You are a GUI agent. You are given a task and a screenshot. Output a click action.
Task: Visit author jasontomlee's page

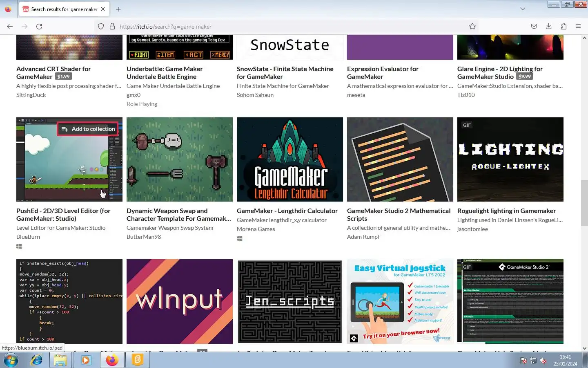click(x=472, y=229)
